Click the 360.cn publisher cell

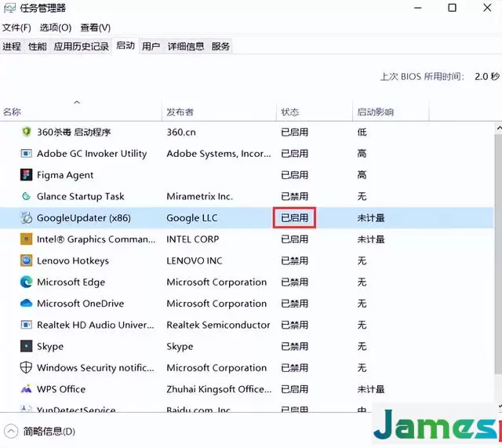[x=181, y=132]
